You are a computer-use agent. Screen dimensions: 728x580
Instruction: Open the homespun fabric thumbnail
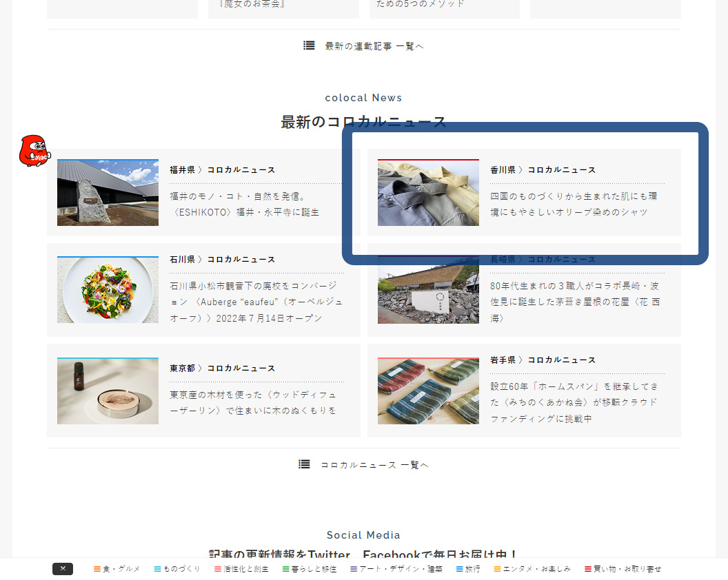(x=428, y=391)
